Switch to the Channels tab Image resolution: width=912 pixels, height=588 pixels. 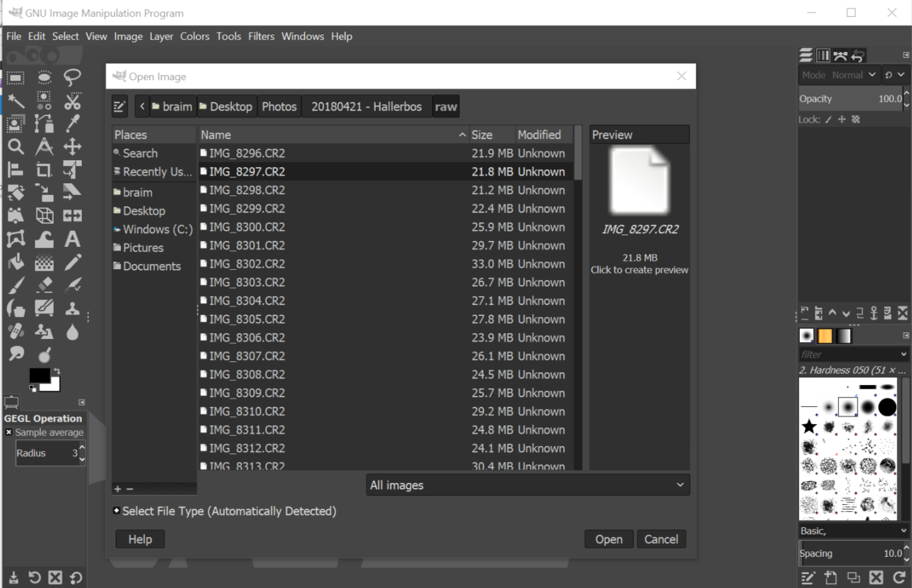coord(824,56)
